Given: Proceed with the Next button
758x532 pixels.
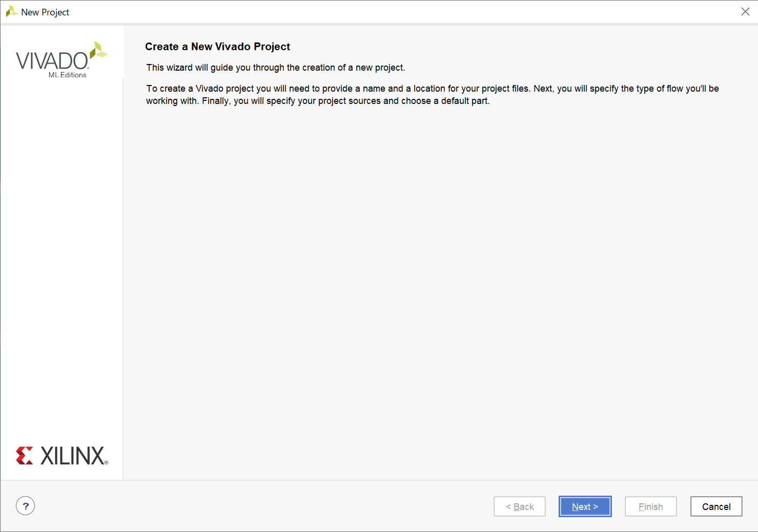Looking at the screenshot, I should [x=585, y=506].
